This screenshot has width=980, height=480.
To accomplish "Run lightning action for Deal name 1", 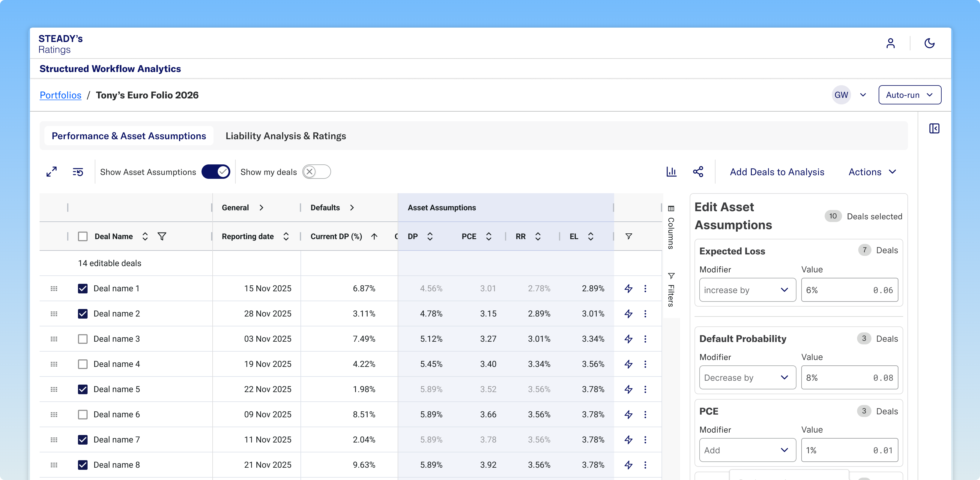I will click(x=629, y=289).
